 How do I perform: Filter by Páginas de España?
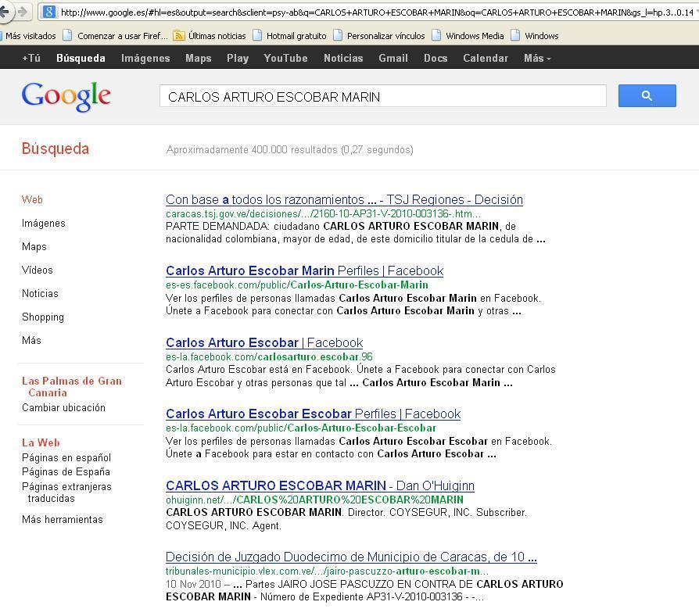pyautogui.click(x=66, y=471)
